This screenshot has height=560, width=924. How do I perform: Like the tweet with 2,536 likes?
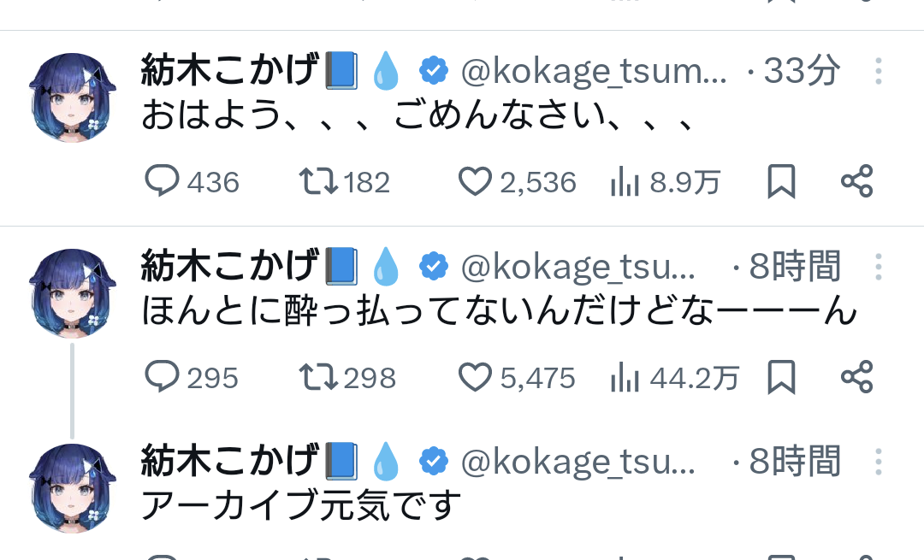(476, 181)
